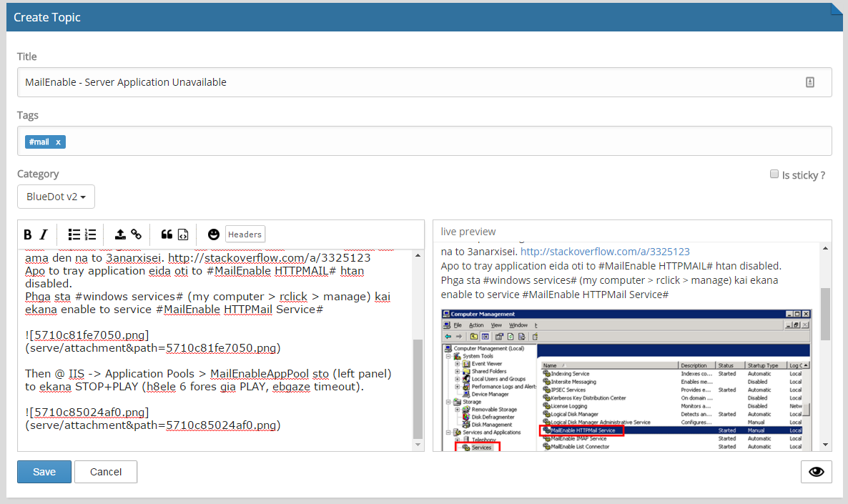Toggle the live preview eye button

coord(816,472)
